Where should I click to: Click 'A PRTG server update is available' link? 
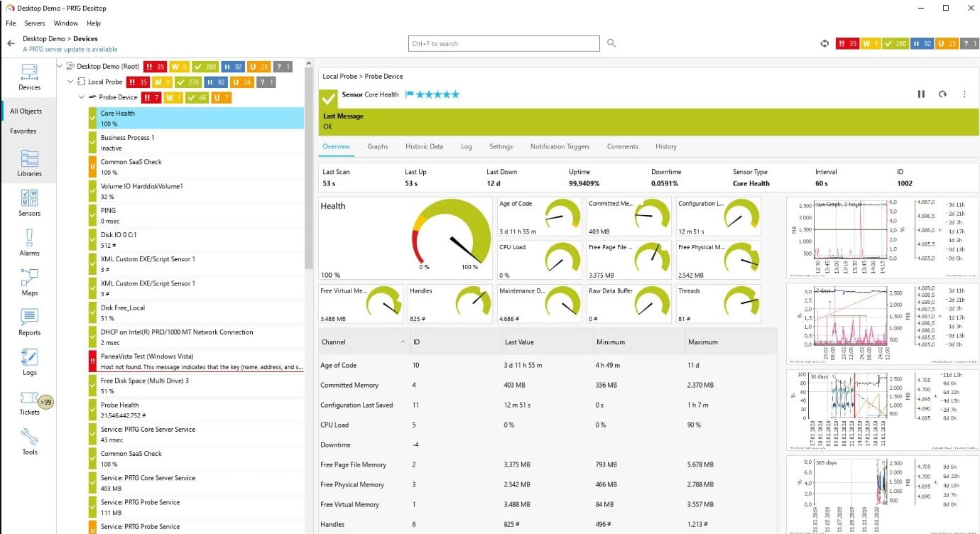70,50
